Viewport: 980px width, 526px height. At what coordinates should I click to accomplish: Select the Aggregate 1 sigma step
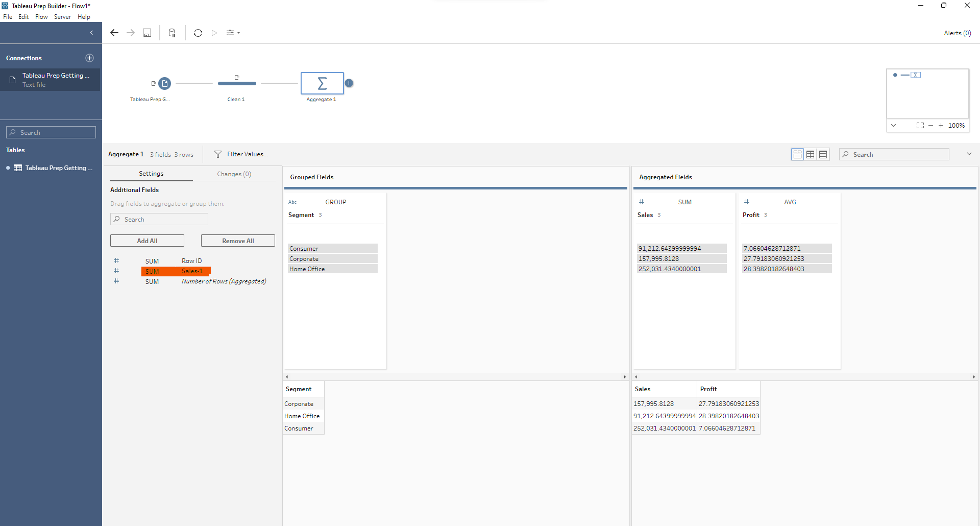(x=322, y=83)
